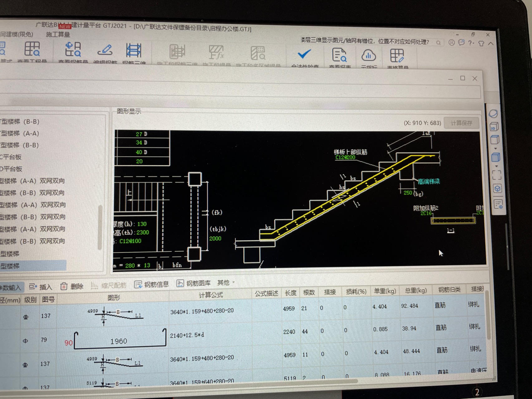This screenshot has height=399, width=532.
Task: Click the green 2000 dimension value
Action: [x=215, y=238]
